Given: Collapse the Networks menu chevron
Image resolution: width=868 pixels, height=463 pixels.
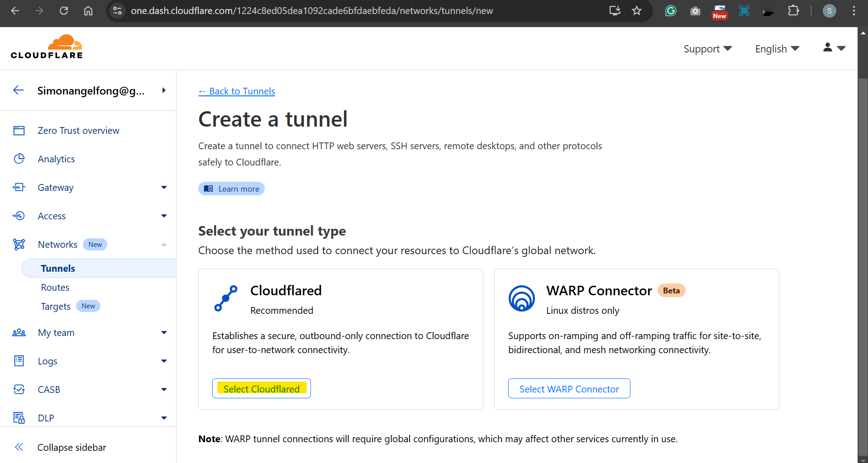Looking at the screenshot, I should [164, 245].
